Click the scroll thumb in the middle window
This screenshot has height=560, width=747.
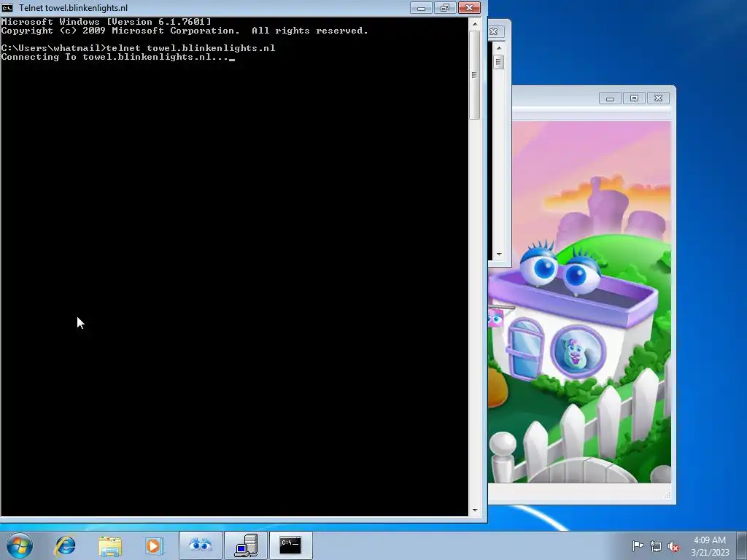coord(499,62)
